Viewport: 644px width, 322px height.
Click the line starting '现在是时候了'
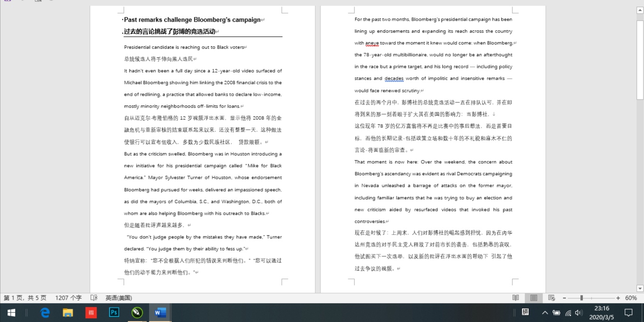(x=433, y=233)
